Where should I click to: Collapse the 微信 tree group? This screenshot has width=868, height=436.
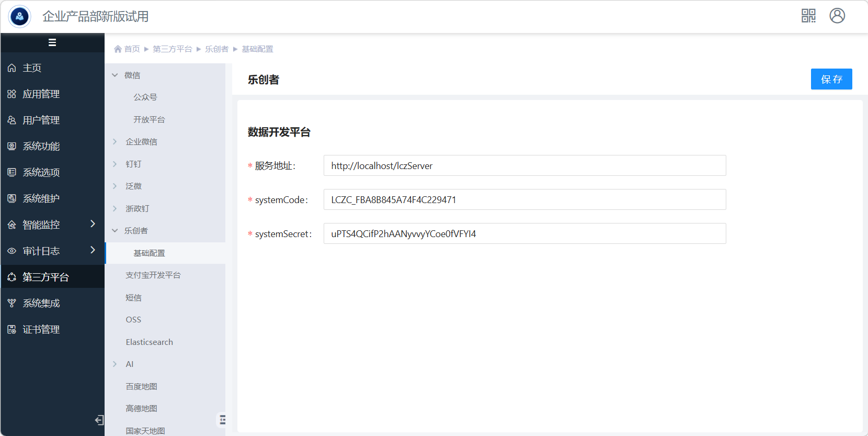pyautogui.click(x=115, y=75)
